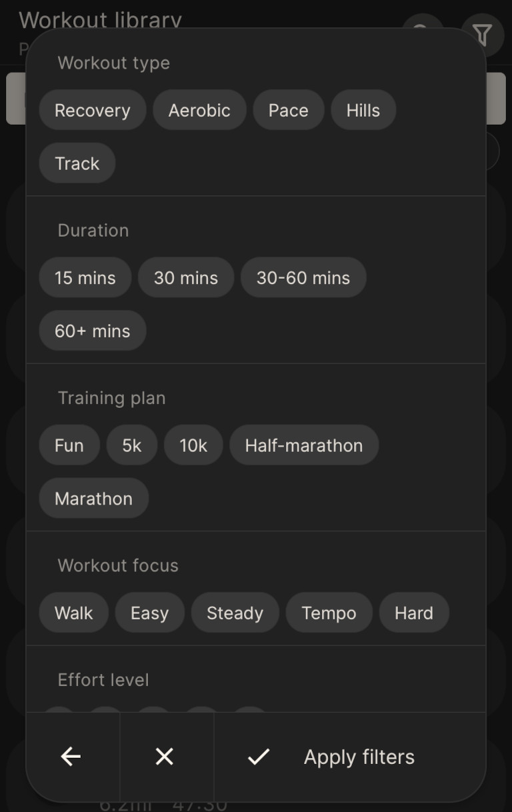Enable the Aerobic filter chip

199,110
